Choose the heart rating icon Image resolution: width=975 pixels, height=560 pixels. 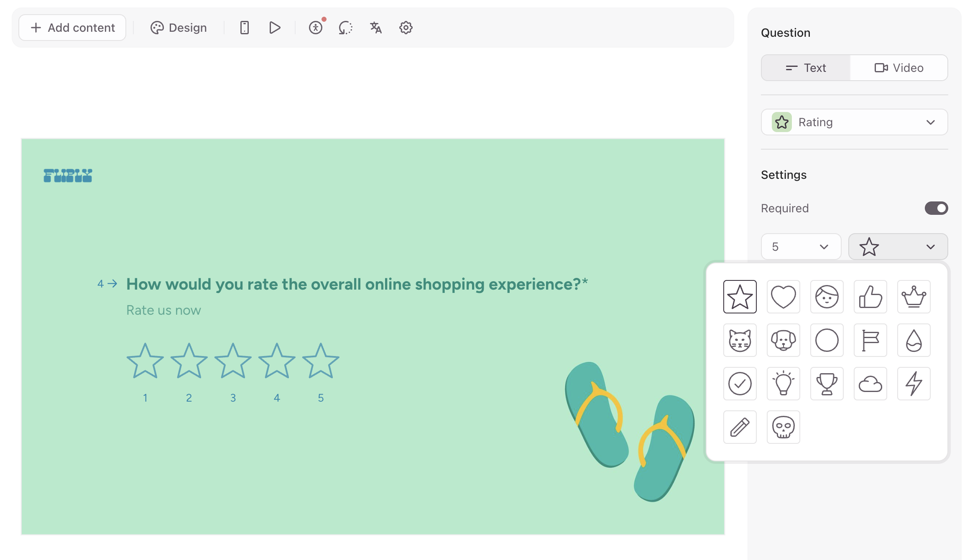pyautogui.click(x=783, y=297)
